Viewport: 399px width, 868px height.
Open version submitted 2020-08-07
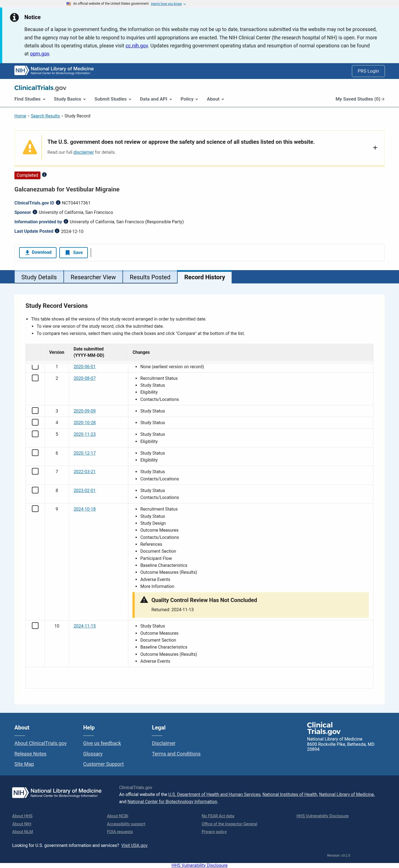tap(85, 378)
